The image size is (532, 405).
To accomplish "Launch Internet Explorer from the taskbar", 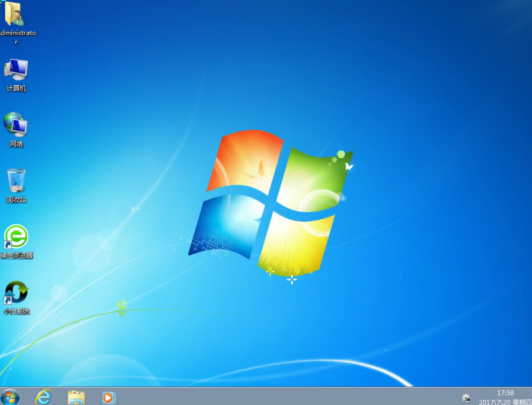I will tap(43, 397).
